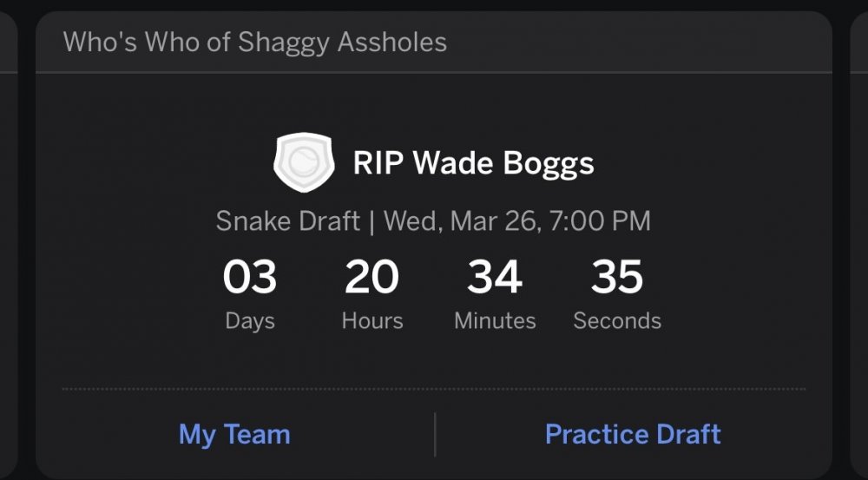Click the divider between My Team and Practice Draft
The image size is (868, 480).
pyautogui.click(x=435, y=434)
